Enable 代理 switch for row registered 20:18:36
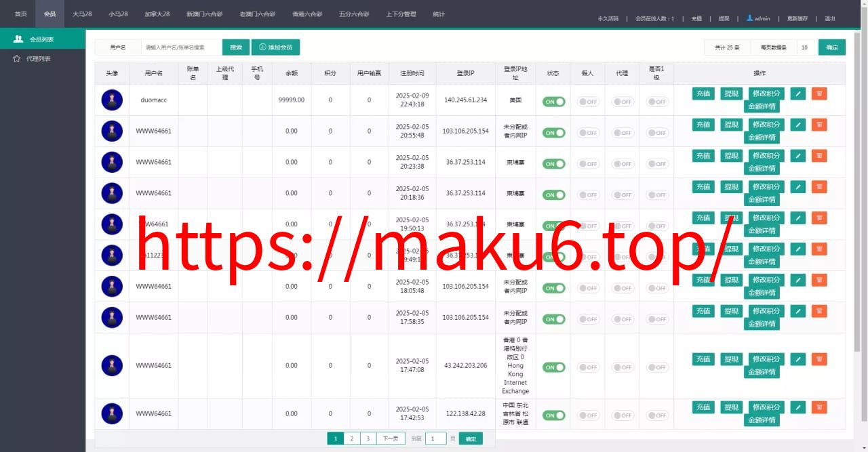The width and height of the screenshot is (868, 452). [x=623, y=195]
